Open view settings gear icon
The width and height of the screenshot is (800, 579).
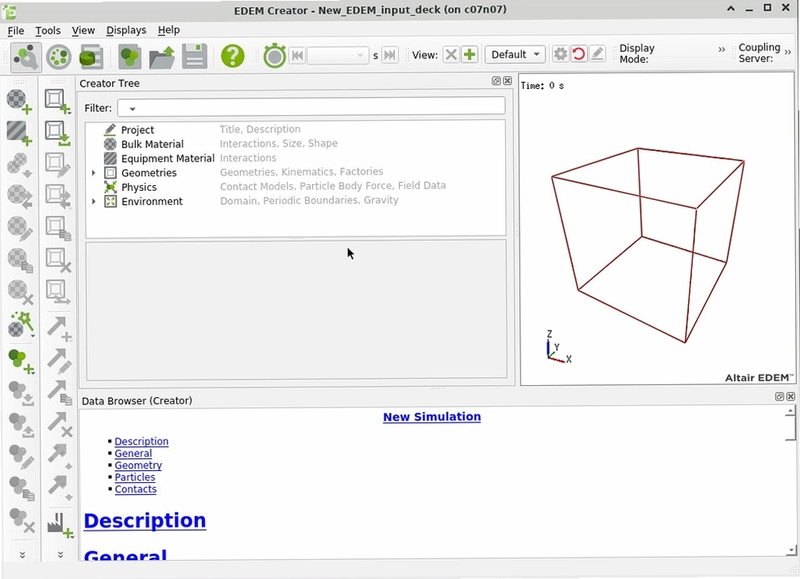pyautogui.click(x=561, y=54)
